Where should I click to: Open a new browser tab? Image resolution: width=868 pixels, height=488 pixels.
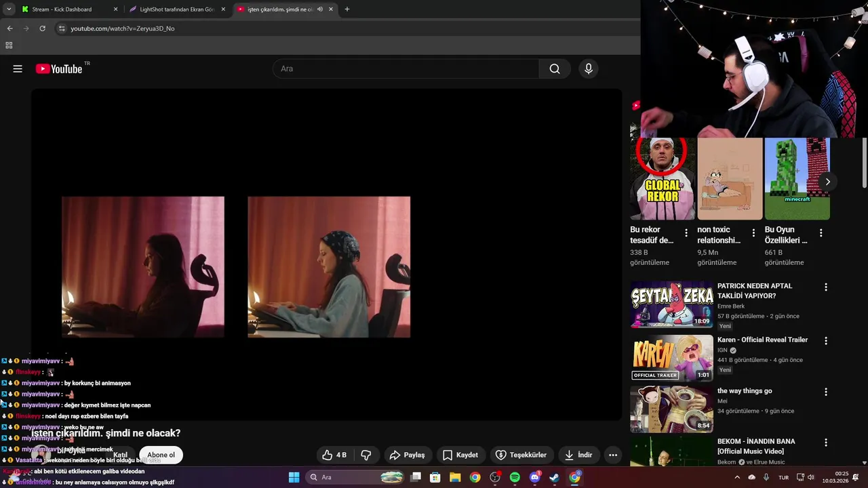click(347, 9)
